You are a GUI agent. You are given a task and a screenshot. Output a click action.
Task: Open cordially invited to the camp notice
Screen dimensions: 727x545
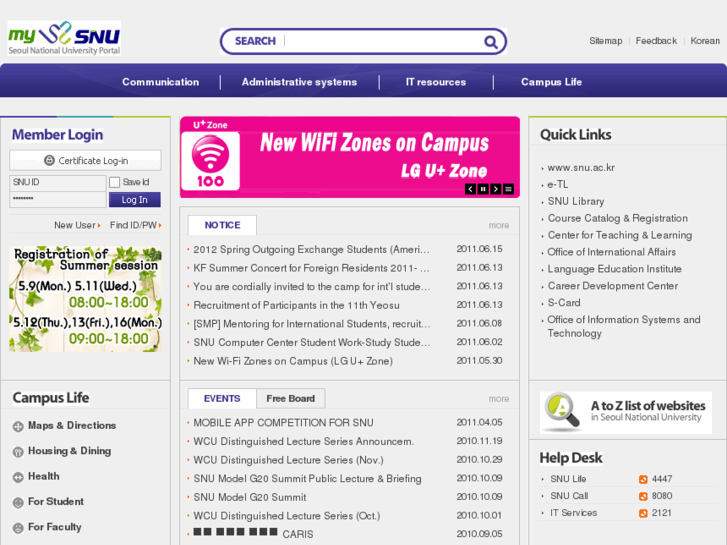pyautogui.click(x=312, y=287)
